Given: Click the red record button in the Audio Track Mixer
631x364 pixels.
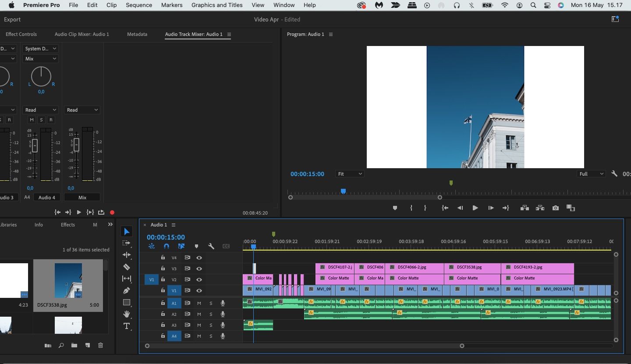Looking at the screenshot, I should point(112,212).
